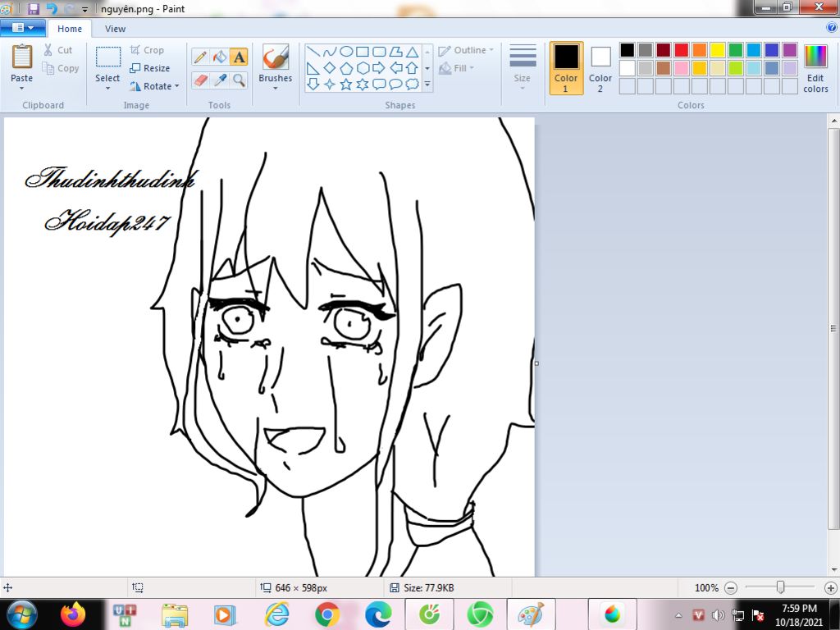
Task: Choose the Line shape
Action: click(x=313, y=52)
